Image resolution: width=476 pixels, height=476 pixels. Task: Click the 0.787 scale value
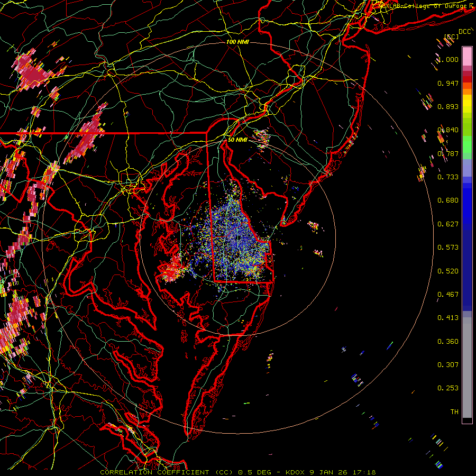[448, 153]
